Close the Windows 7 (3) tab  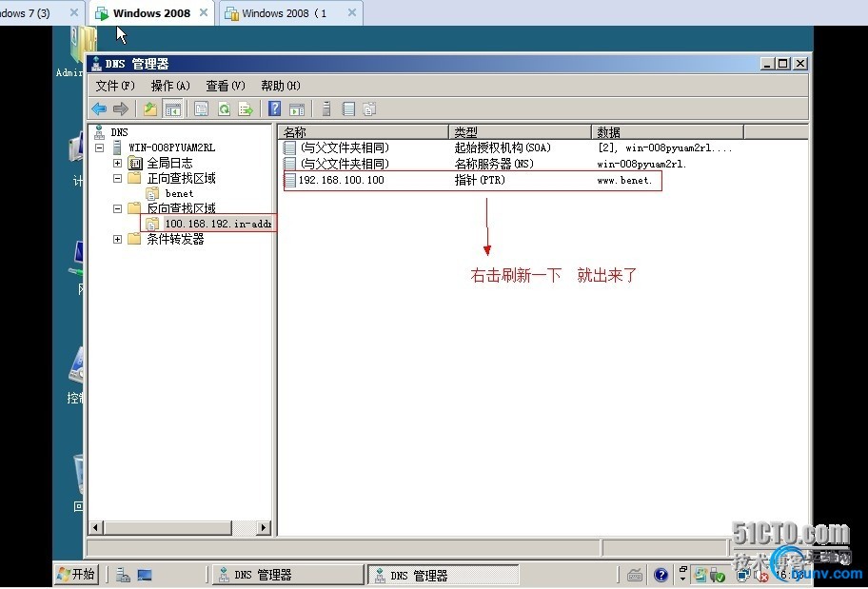pyautogui.click(x=73, y=12)
